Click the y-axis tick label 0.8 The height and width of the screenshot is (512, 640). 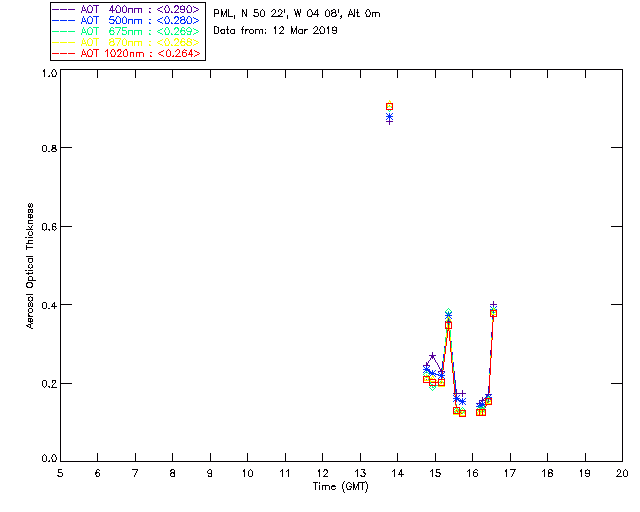49,148
